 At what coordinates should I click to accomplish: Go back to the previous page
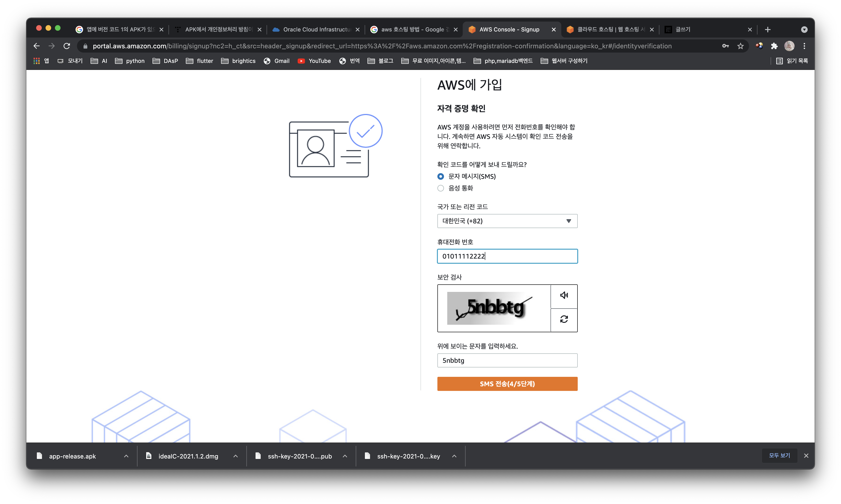pos(37,46)
